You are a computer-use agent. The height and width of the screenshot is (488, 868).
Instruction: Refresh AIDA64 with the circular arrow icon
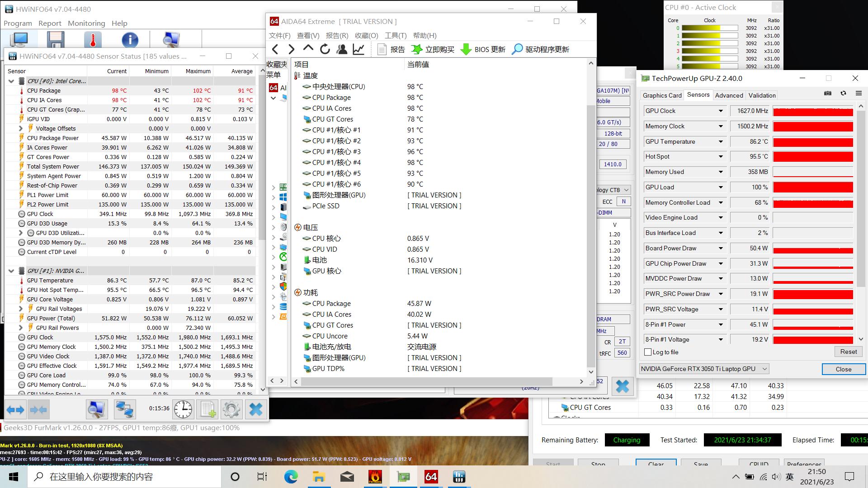pos(325,49)
